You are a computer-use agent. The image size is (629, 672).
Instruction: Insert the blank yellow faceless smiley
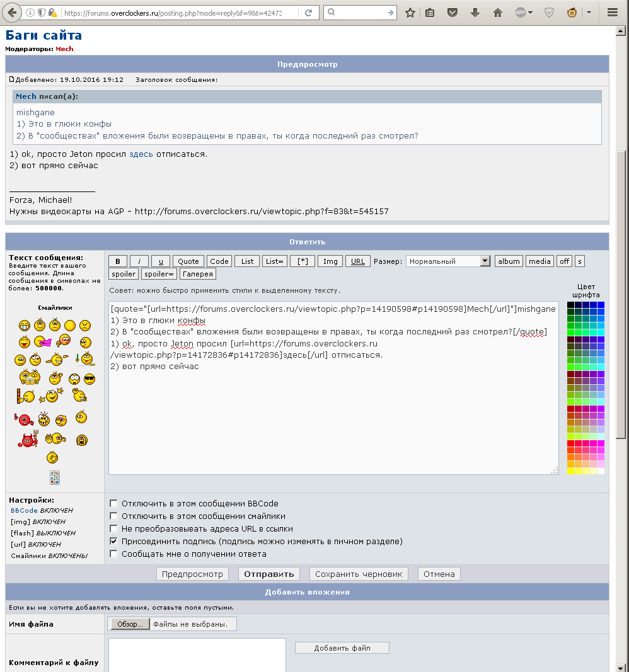(x=70, y=326)
